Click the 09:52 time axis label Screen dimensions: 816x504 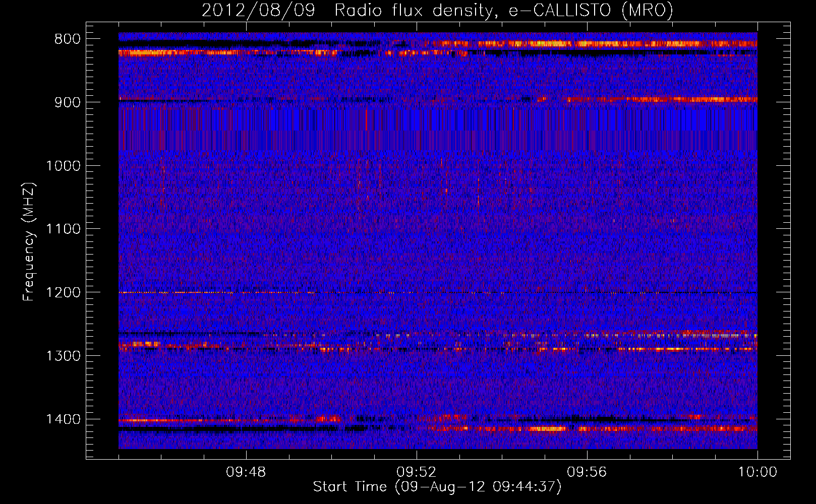coord(416,472)
